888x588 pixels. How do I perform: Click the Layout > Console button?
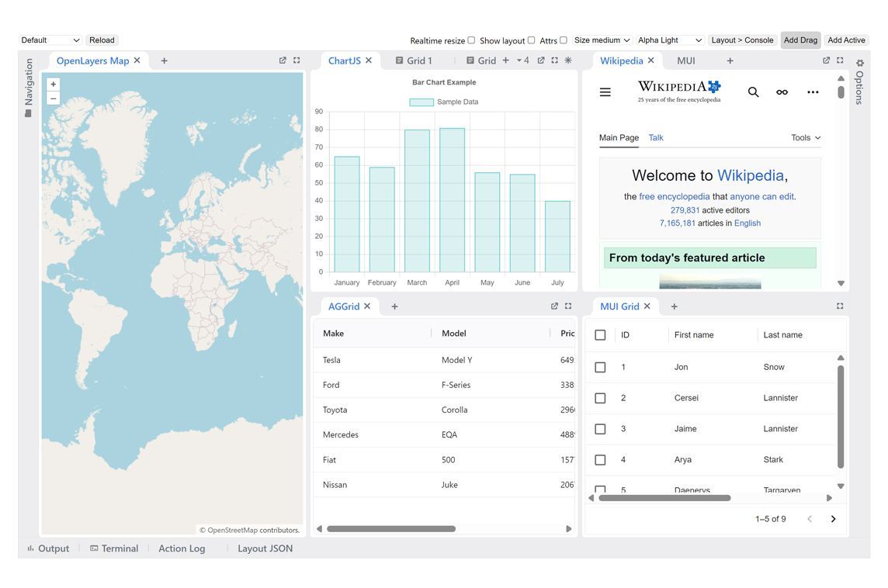click(742, 40)
